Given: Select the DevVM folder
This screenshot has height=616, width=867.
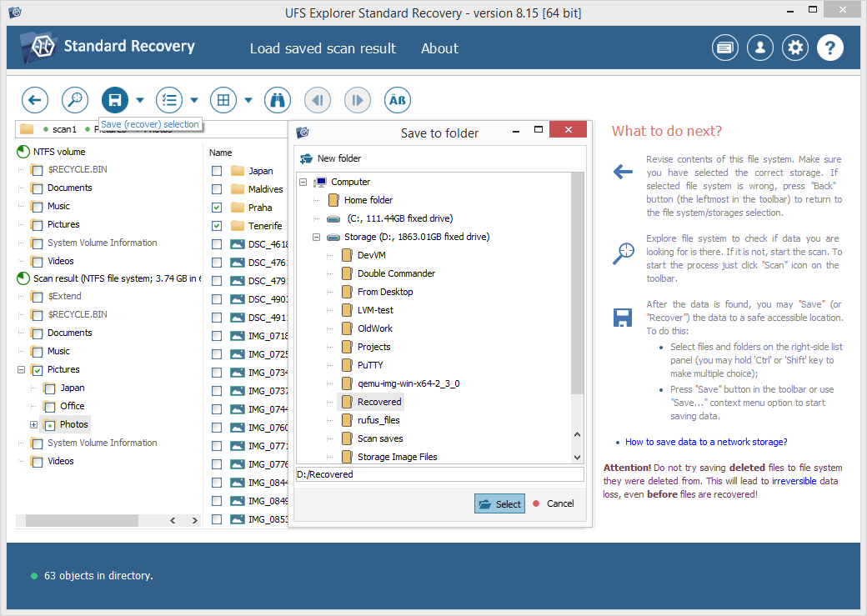Looking at the screenshot, I should 371,255.
